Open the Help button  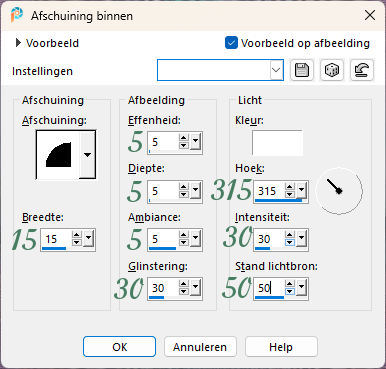click(281, 347)
